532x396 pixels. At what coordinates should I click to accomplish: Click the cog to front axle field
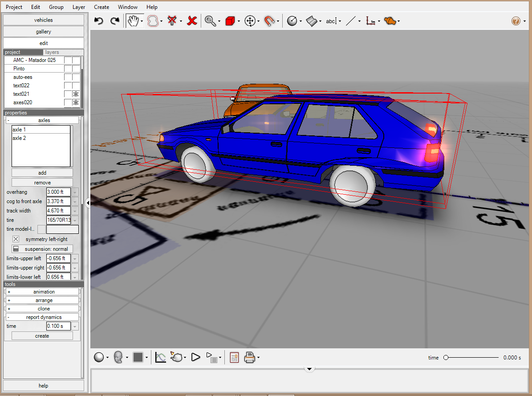[x=58, y=201]
